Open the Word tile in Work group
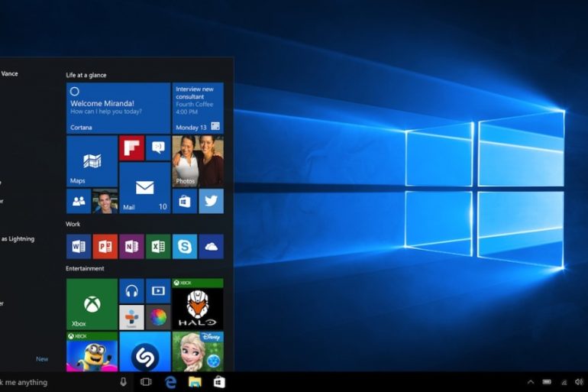The height and width of the screenshot is (392, 588). (79, 246)
